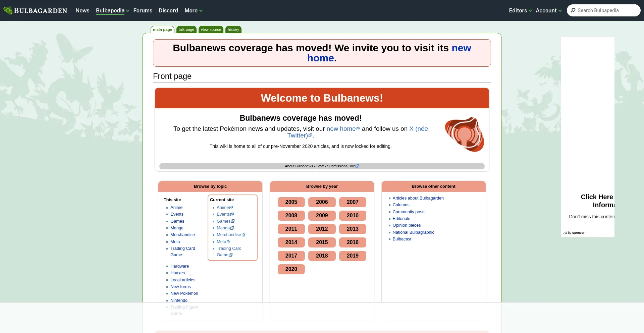Click the search magnifier icon
The height and width of the screenshot is (333, 644).
(573, 10)
